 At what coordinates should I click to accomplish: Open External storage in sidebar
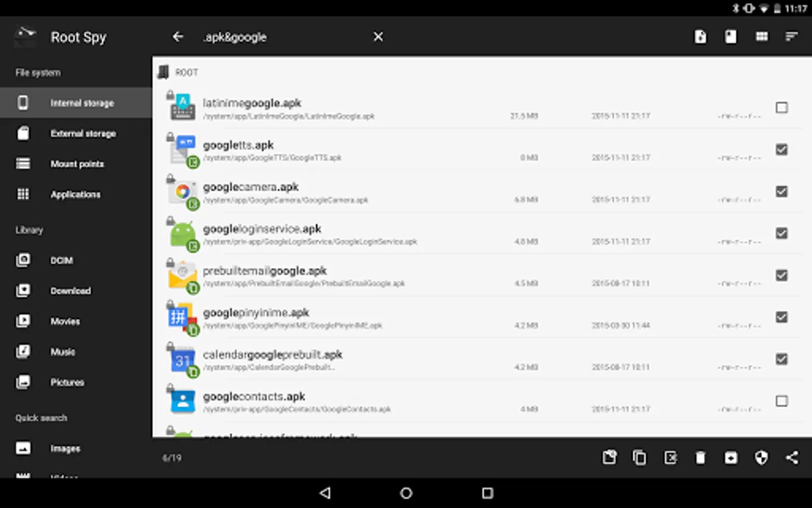coord(76,133)
